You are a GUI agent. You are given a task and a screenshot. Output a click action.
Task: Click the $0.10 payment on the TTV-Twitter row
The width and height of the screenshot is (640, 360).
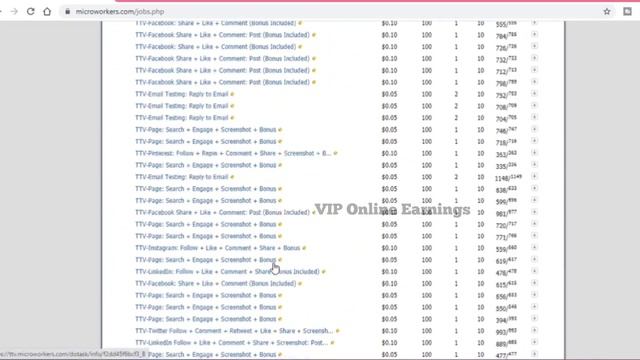[389, 331]
